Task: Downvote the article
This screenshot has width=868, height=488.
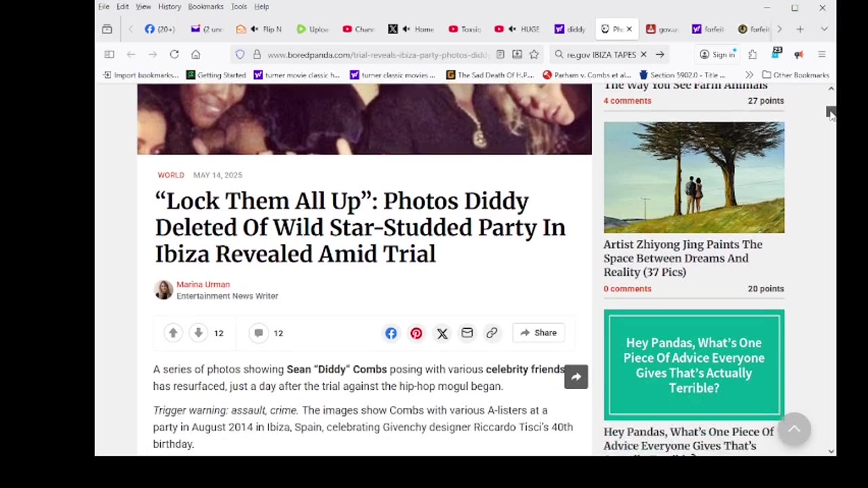Action: coord(198,333)
